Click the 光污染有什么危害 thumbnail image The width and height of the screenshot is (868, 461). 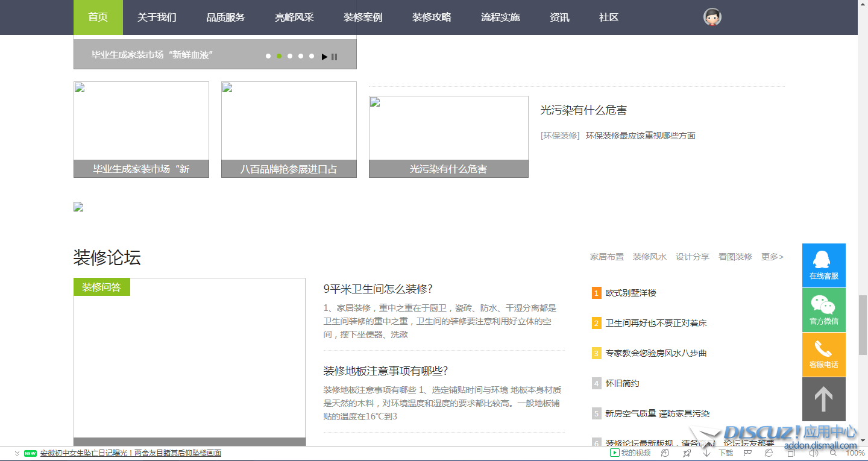coord(448,128)
